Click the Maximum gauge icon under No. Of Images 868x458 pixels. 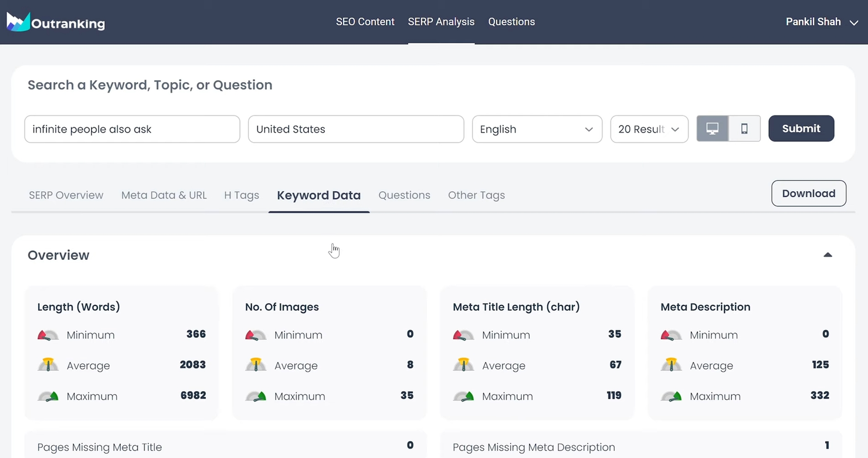point(256,395)
